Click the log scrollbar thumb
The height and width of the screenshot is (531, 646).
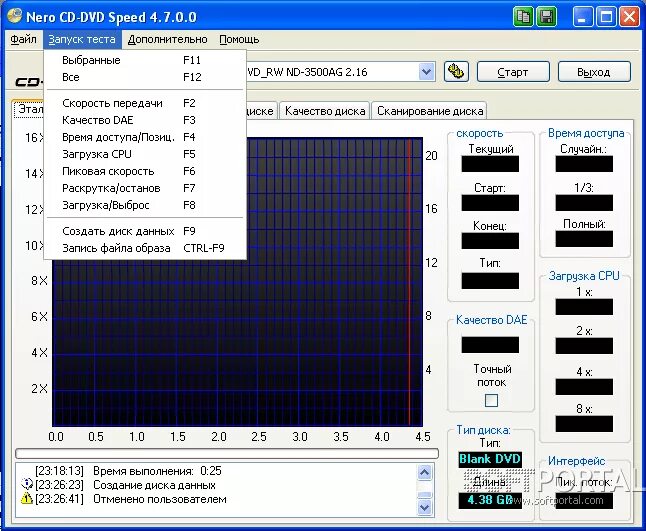pyautogui.click(x=424, y=495)
